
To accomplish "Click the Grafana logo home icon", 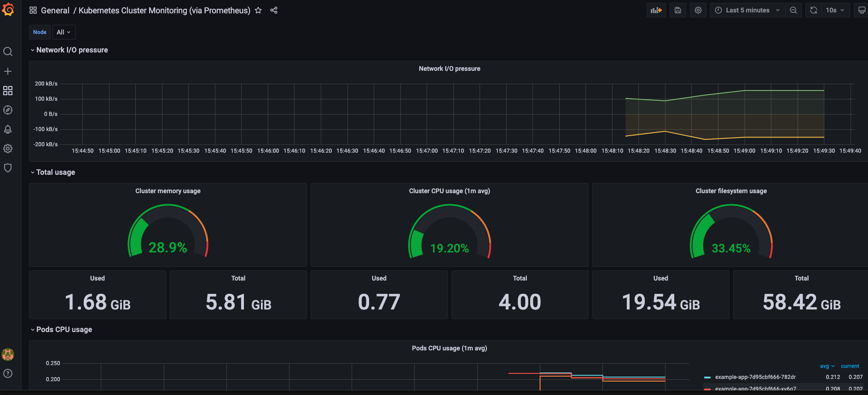I will [x=8, y=9].
